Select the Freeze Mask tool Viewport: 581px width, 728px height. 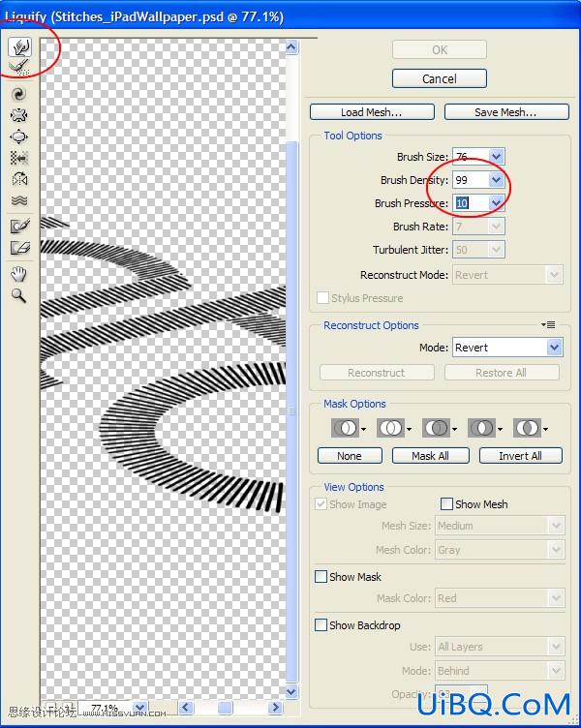pyautogui.click(x=19, y=227)
